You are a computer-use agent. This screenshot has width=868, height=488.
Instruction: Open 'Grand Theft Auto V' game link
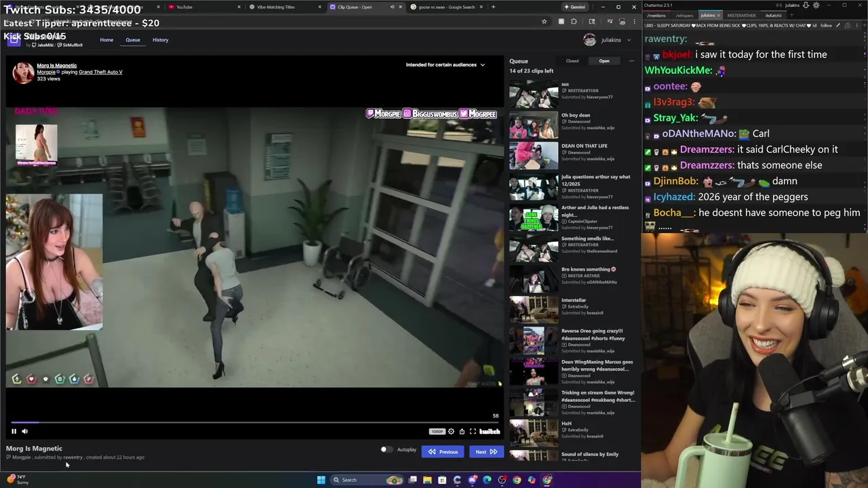pos(100,72)
